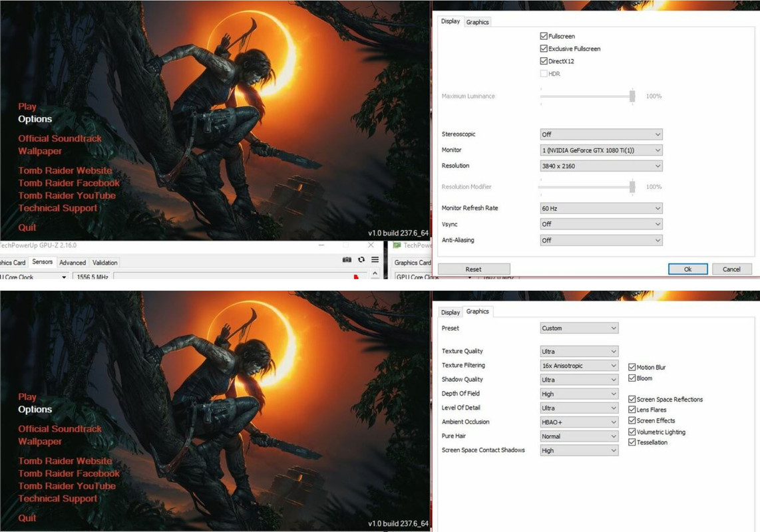
Task: Disable the Screen Effects checkbox
Action: tap(632, 420)
